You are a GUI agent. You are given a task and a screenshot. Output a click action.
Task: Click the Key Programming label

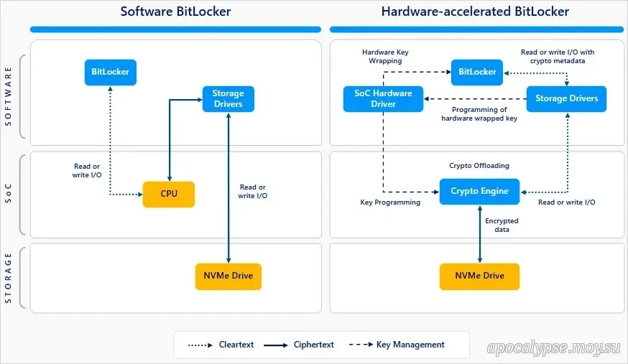[x=390, y=202]
